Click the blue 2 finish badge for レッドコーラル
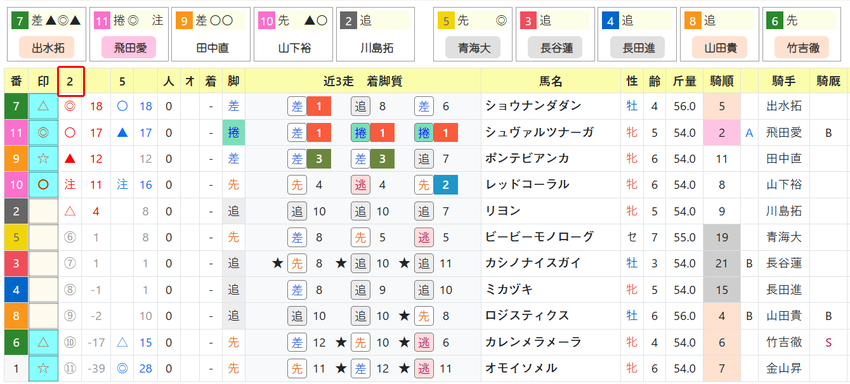The image size is (850, 384). [x=446, y=185]
